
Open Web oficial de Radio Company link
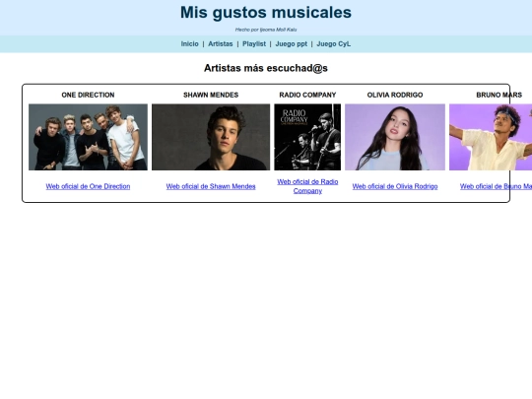click(307, 186)
